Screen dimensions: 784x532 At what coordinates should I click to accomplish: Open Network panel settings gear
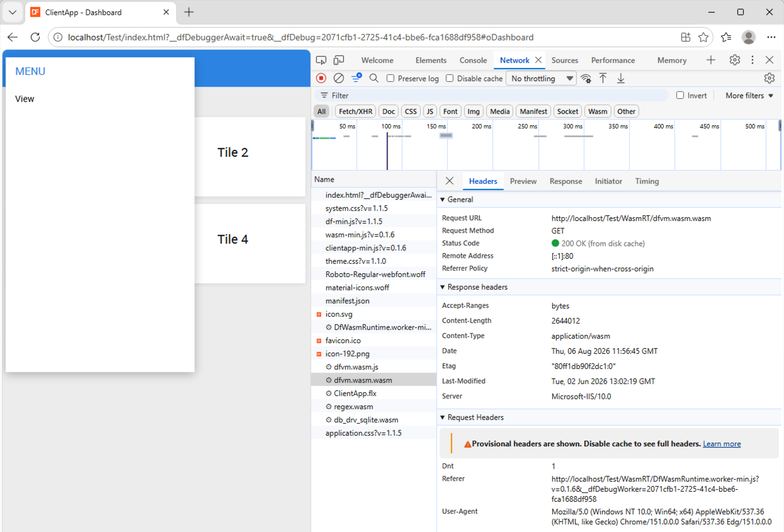coord(769,78)
